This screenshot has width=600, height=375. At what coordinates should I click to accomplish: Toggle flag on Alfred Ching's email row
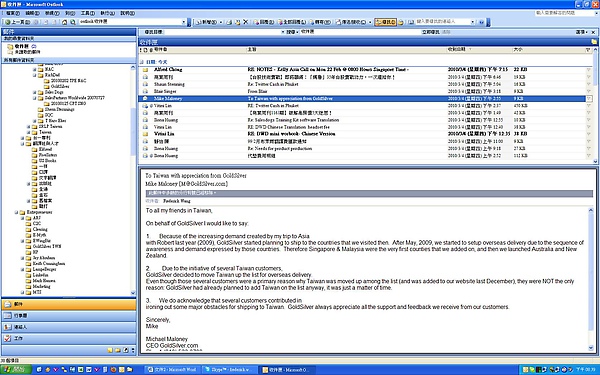589,70
